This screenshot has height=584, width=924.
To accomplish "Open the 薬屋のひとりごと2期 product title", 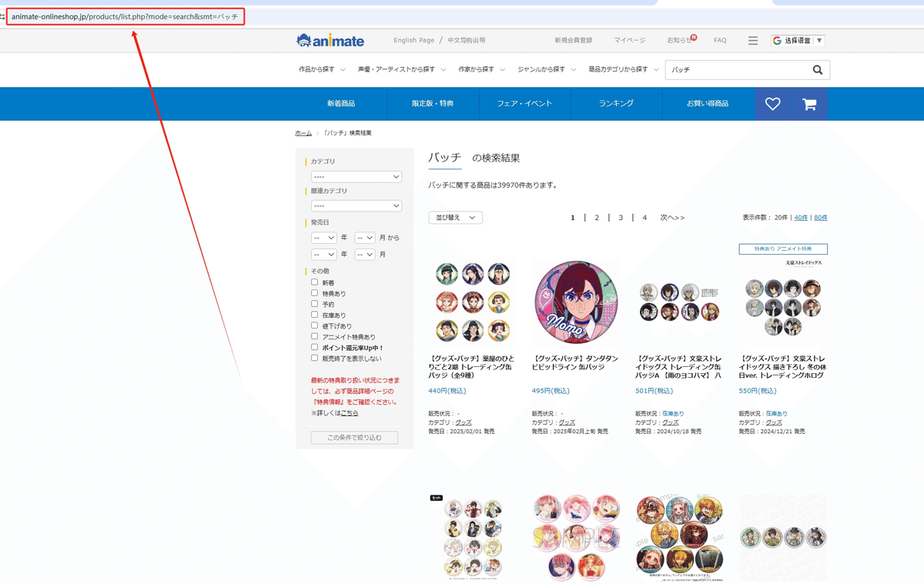I will pos(472,367).
